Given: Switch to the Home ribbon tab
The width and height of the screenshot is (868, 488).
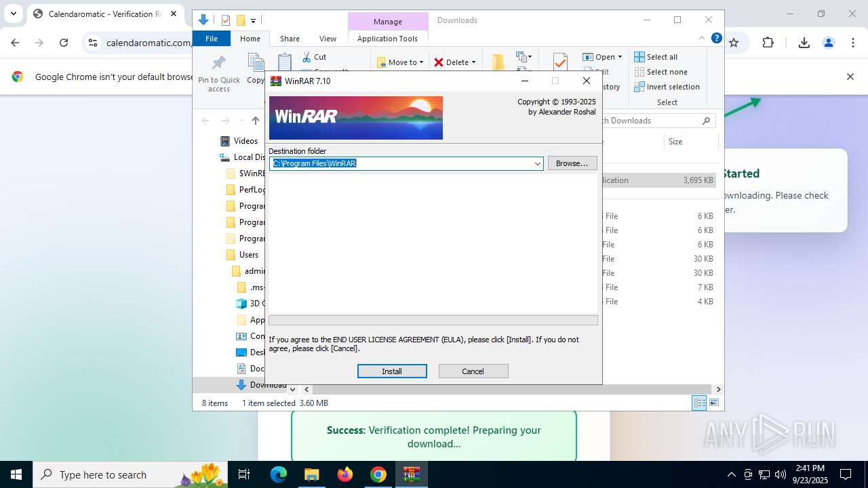Looking at the screenshot, I should [250, 39].
